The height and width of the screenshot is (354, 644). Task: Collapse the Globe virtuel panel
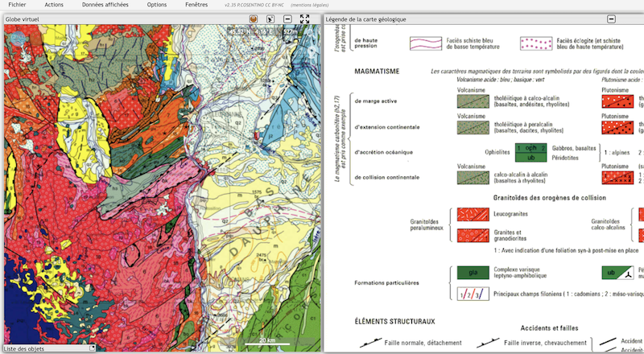(x=287, y=19)
